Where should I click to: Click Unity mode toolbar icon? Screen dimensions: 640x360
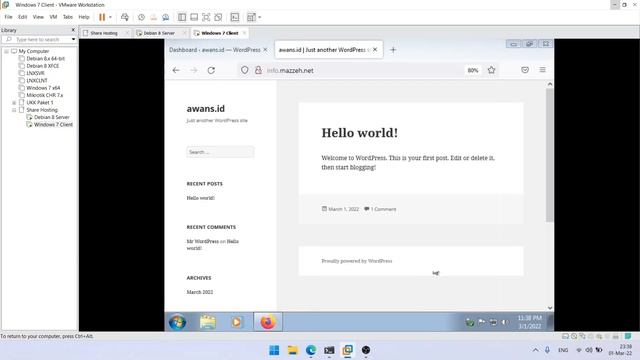[x=218, y=17]
